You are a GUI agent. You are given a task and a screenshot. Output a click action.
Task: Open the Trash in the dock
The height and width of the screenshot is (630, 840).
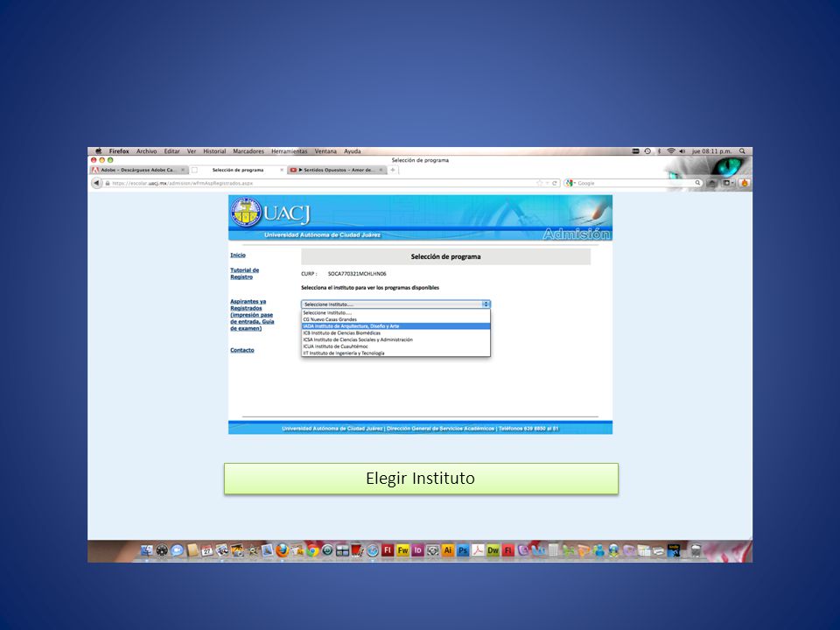click(696, 550)
